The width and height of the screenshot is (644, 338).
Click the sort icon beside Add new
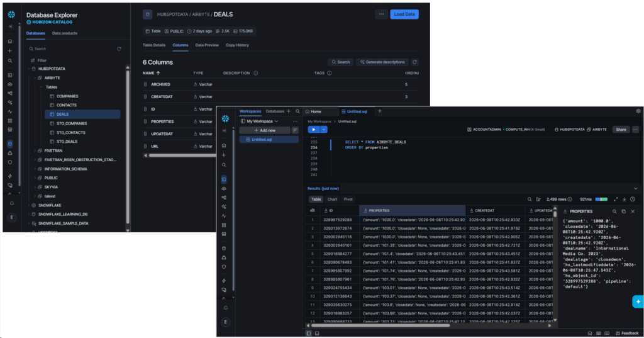295,130
